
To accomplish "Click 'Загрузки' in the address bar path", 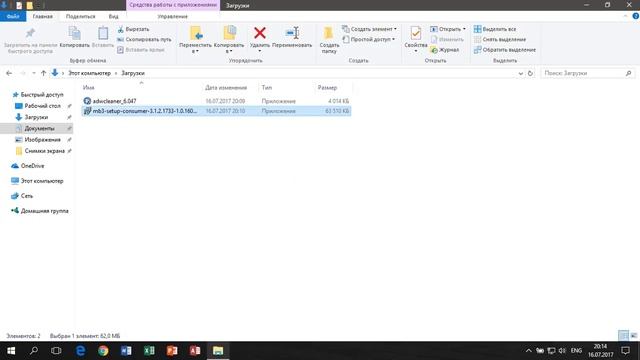I will click(x=133, y=73).
